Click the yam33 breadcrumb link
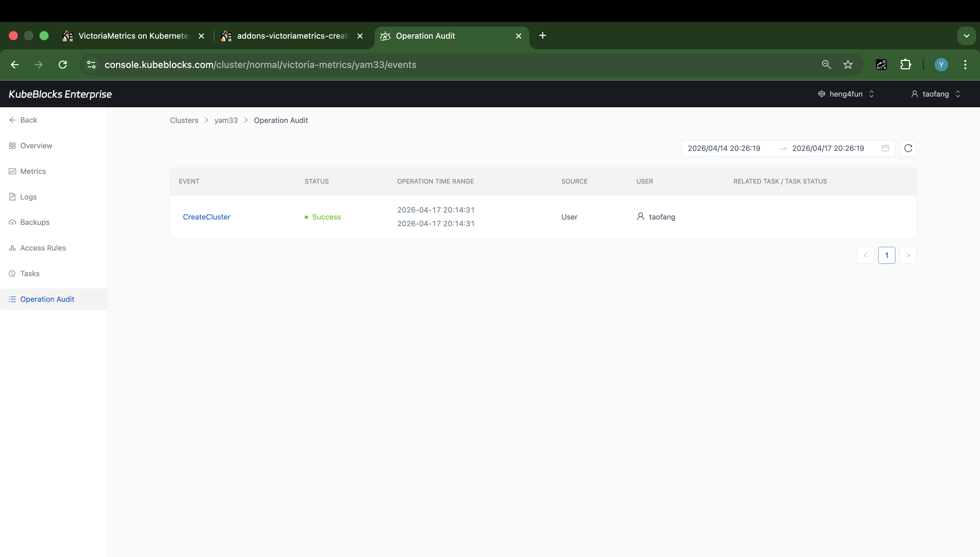Viewport: 980px width, 557px height. (226, 120)
